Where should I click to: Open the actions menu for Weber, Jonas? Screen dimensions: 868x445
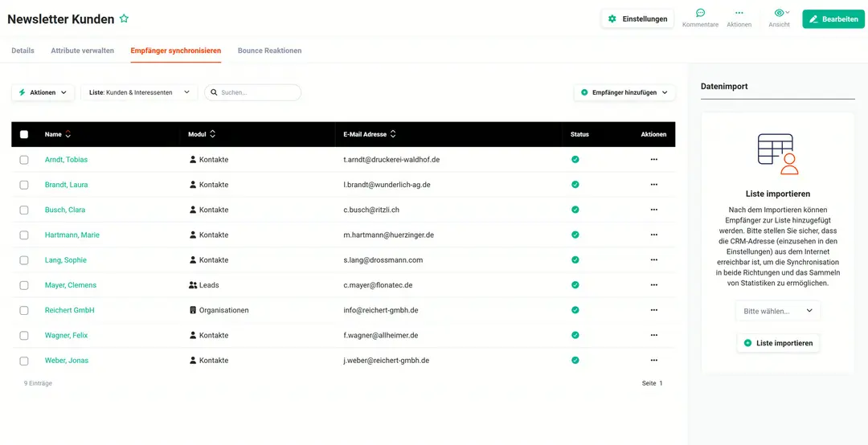click(653, 361)
